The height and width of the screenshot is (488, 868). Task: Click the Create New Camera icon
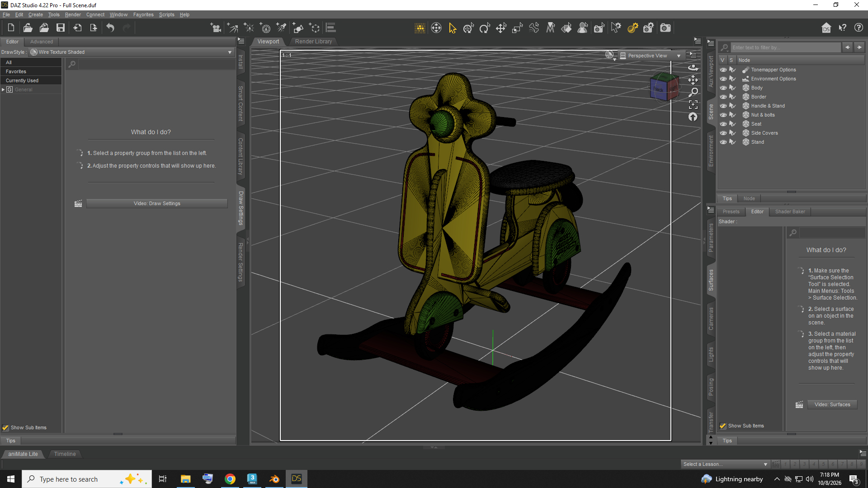coord(216,28)
